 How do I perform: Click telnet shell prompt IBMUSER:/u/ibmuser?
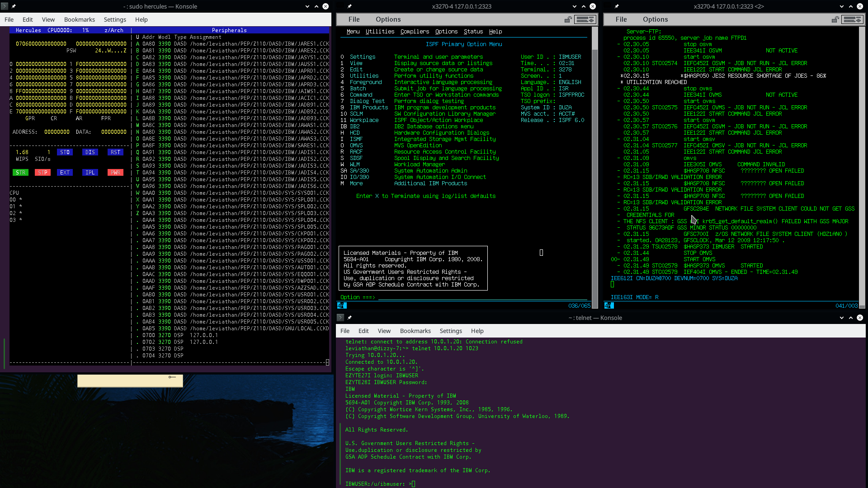coord(375,484)
